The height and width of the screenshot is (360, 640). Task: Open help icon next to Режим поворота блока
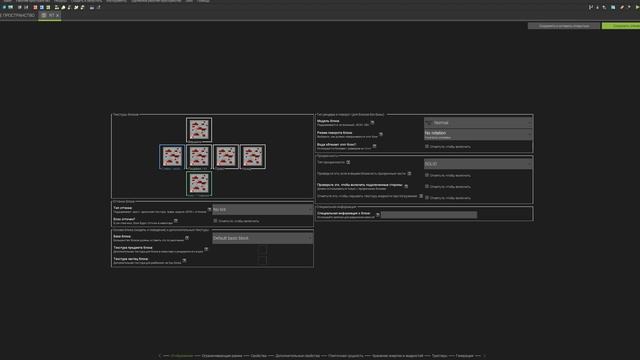pos(381,134)
